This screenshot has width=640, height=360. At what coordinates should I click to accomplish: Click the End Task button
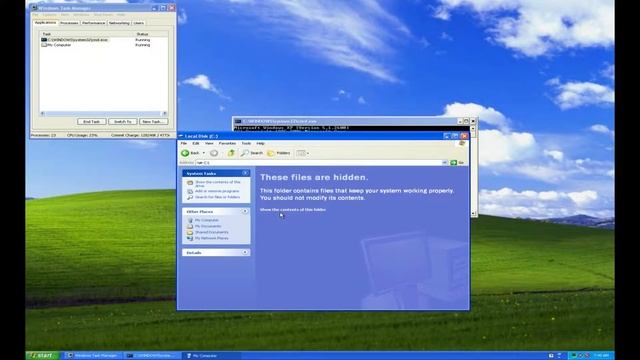[91, 122]
